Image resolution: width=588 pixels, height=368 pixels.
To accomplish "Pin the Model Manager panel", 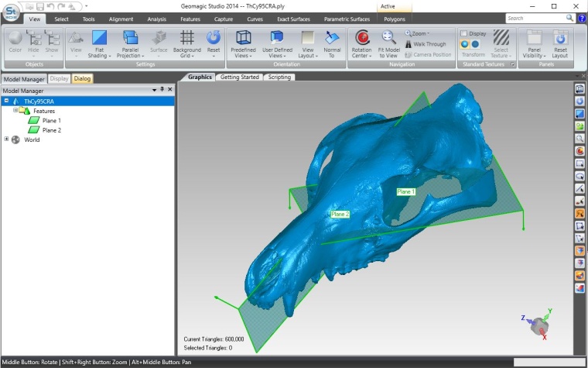I will click(162, 91).
